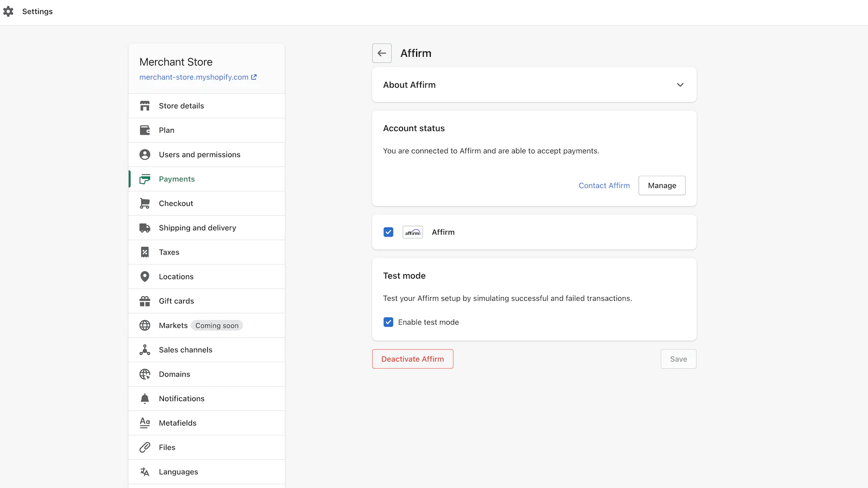Click the Settings gear icon

(x=8, y=11)
